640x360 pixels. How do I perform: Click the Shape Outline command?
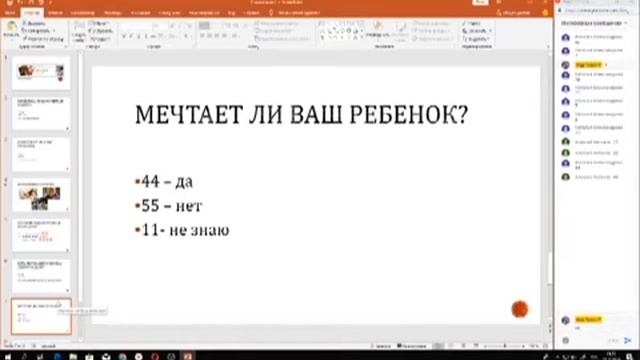(x=432, y=31)
